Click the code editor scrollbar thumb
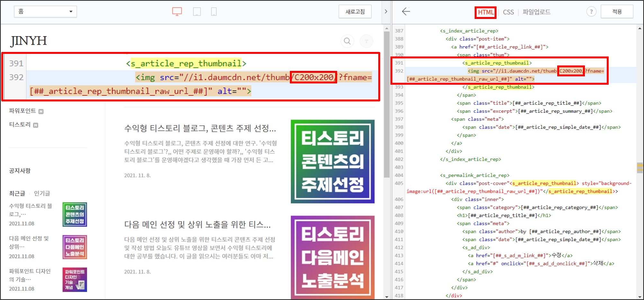This screenshot has width=644, height=300. (x=640, y=168)
